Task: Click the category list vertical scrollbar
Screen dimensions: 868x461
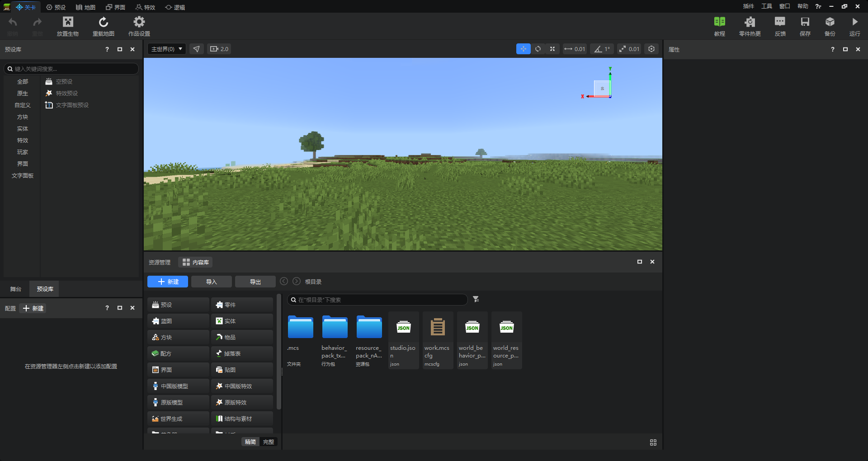Action: pos(279,352)
